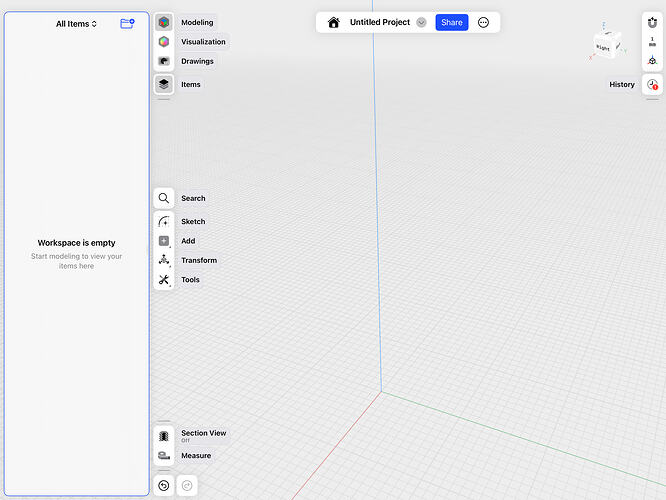Open the Transform tools
Viewport: 666px width, 500px height.
[x=164, y=260]
